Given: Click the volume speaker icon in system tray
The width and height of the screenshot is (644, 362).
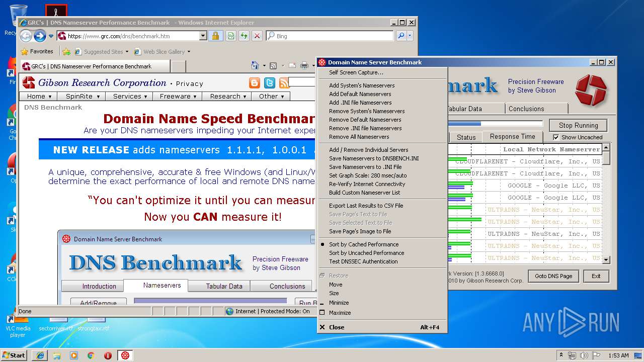Looking at the screenshot, I should click(584, 355).
